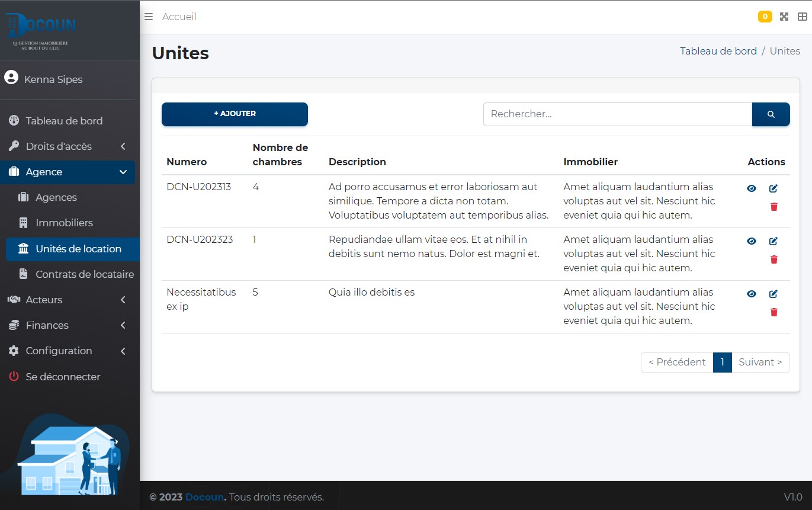Follow the Tableau de bord breadcrumb link
The height and width of the screenshot is (510, 812).
click(x=718, y=51)
